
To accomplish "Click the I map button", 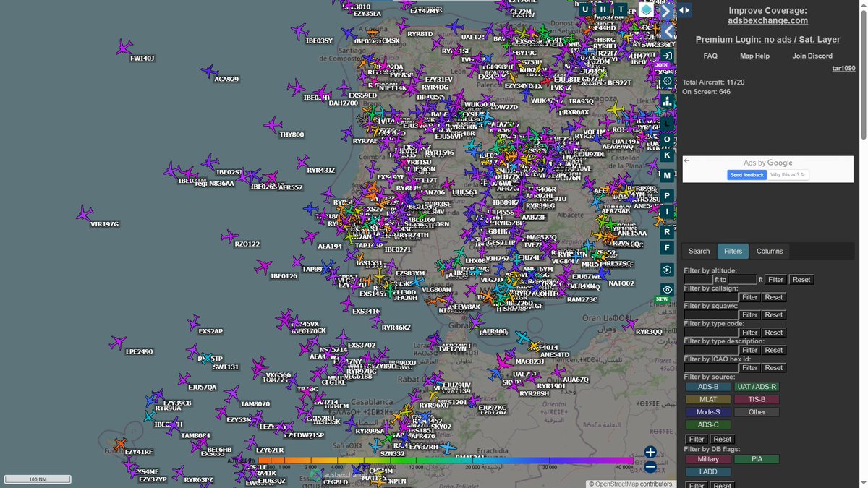I will click(667, 212).
